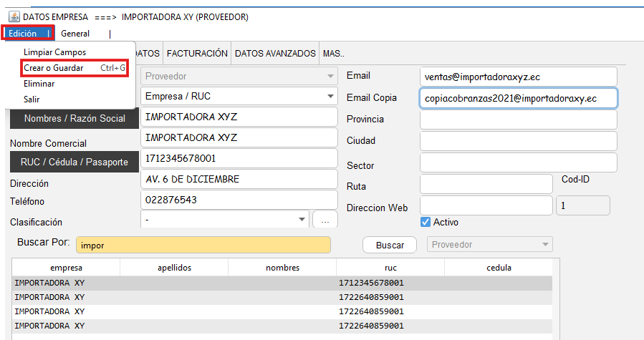Click into the Buscar Por search field
The width and height of the screenshot is (644, 340).
pos(203,245)
